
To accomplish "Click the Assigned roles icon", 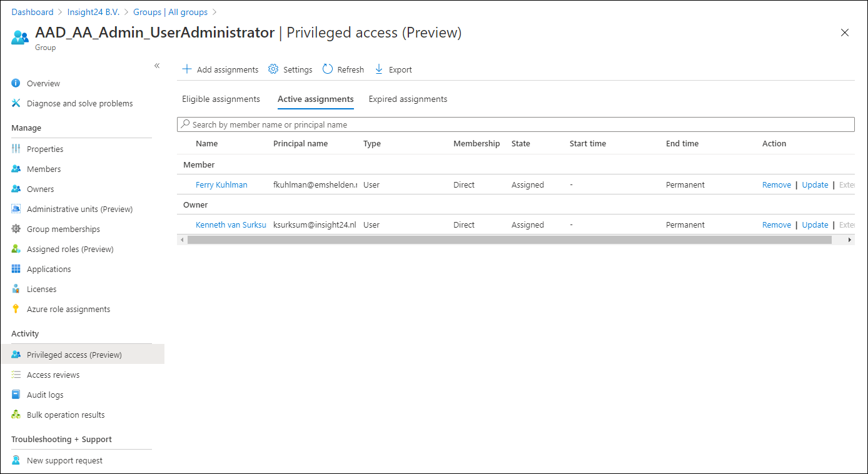I will (16, 249).
